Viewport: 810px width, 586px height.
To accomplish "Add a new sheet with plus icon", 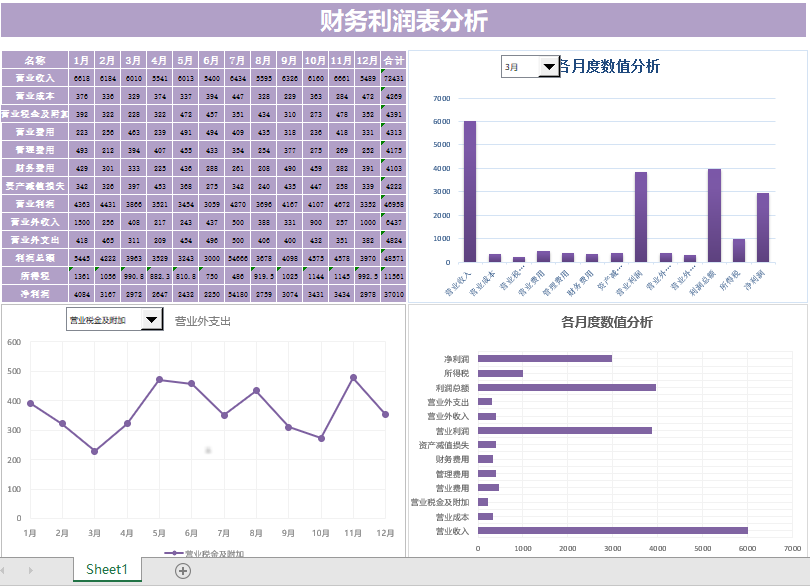I will coord(183,570).
